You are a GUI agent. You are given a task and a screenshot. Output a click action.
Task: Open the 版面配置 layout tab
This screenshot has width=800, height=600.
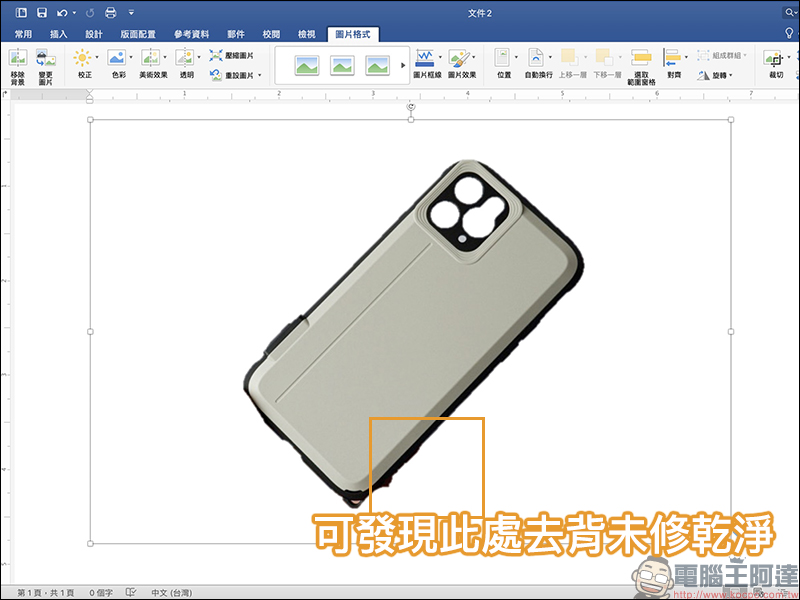tap(138, 34)
